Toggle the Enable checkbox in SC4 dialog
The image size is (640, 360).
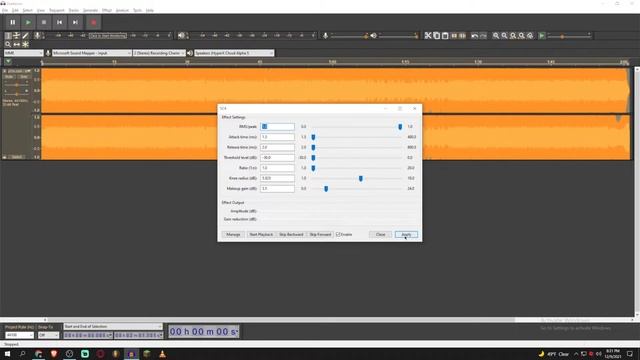(338, 234)
